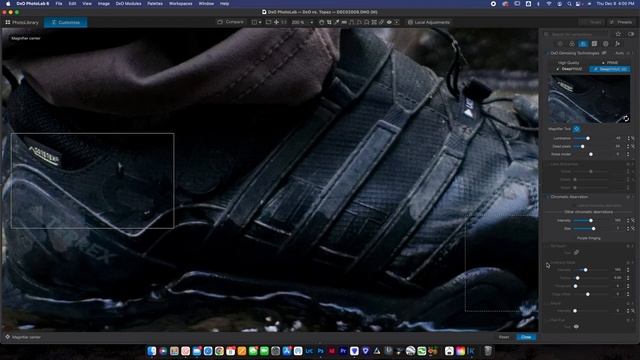640x360 pixels.
Task: Select the Horizon tool in the toolbar
Action: [x=344, y=22]
